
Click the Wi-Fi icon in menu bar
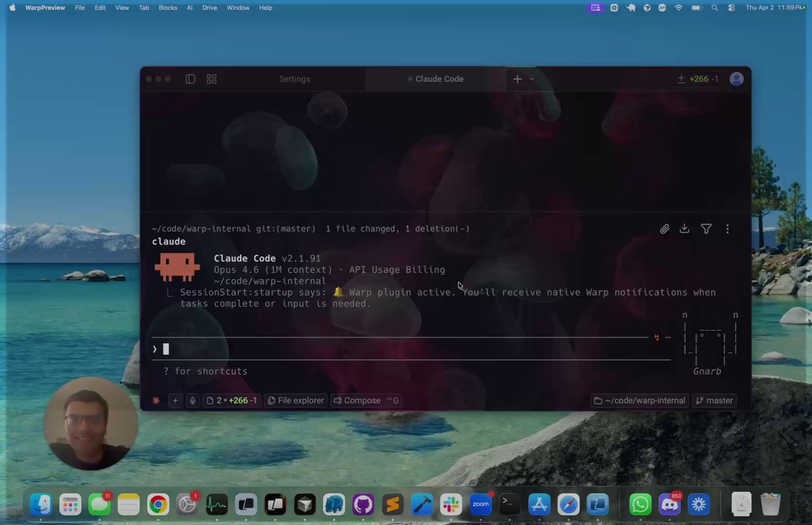(x=678, y=8)
